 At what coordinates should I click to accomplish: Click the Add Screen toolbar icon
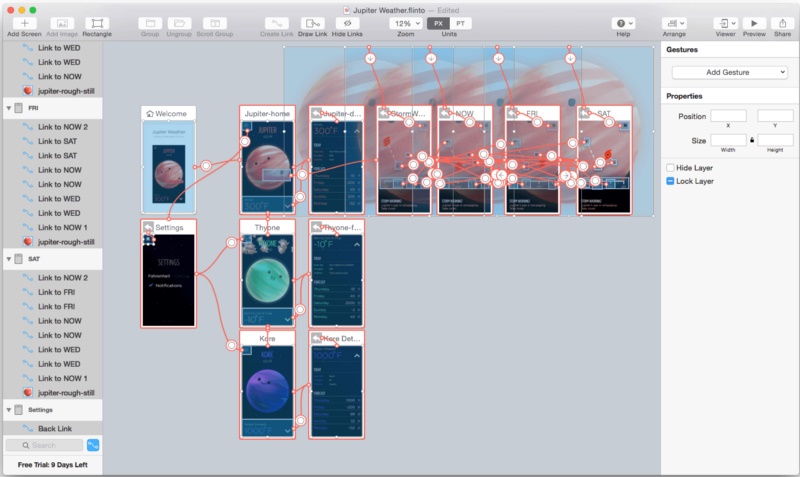point(24,22)
